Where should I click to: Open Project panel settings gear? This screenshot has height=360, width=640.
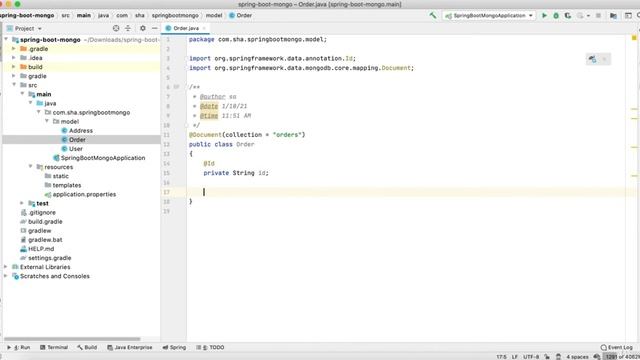point(142,28)
